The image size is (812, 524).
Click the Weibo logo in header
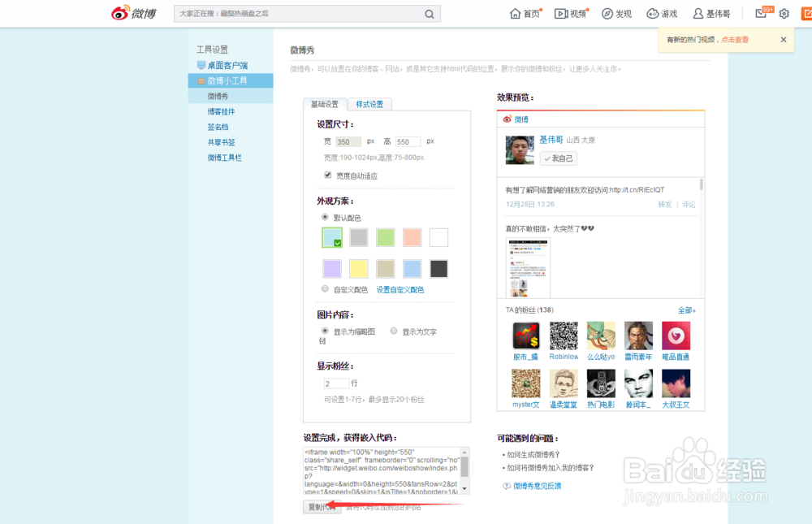[134, 14]
